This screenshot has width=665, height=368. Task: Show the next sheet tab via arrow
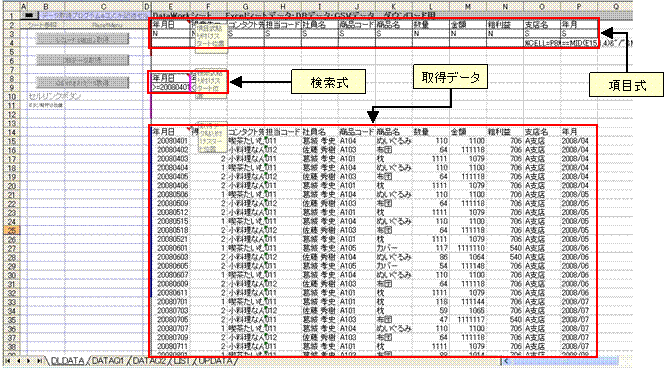[x=29, y=361]
